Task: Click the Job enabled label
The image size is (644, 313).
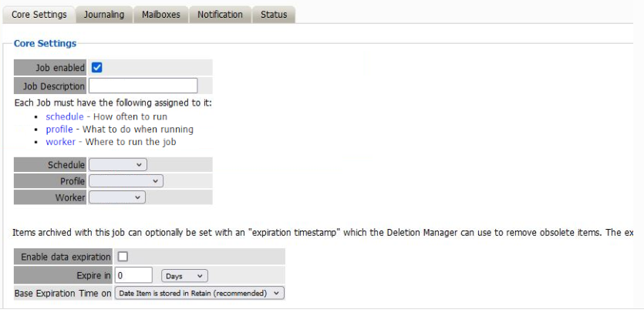Action: click(x=60, y=68)
